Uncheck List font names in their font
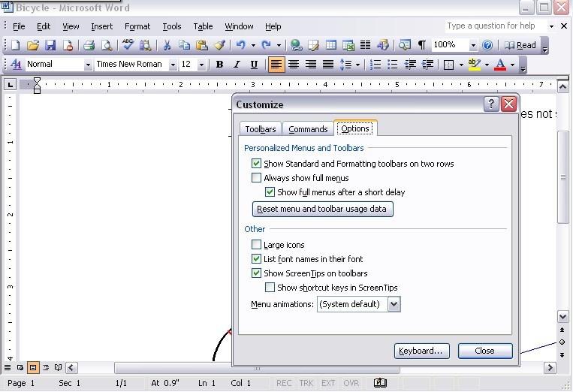 click(x=256, y=258)
